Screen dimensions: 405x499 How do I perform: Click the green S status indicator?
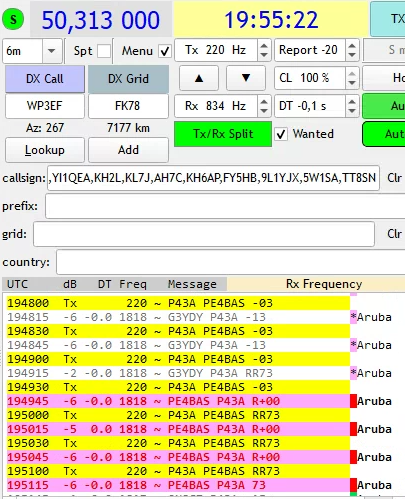13,19
